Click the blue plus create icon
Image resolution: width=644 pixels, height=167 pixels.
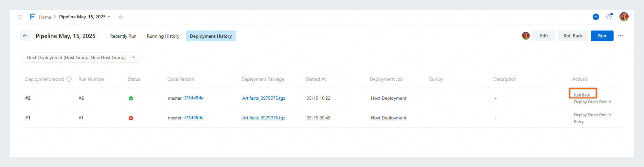596,17
